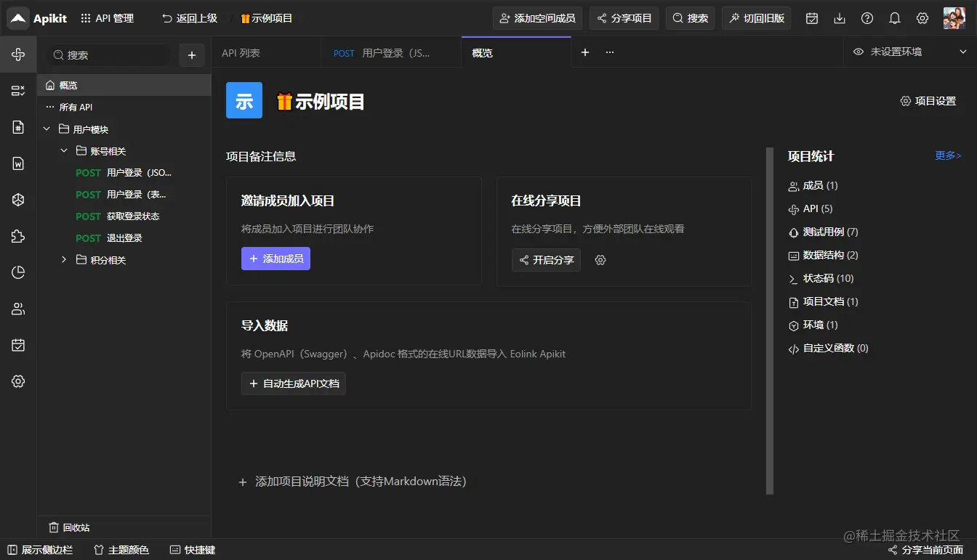Open 环境 (1) statistic
The height and width of the screenshot is (560, 977).
coord(813,325)
